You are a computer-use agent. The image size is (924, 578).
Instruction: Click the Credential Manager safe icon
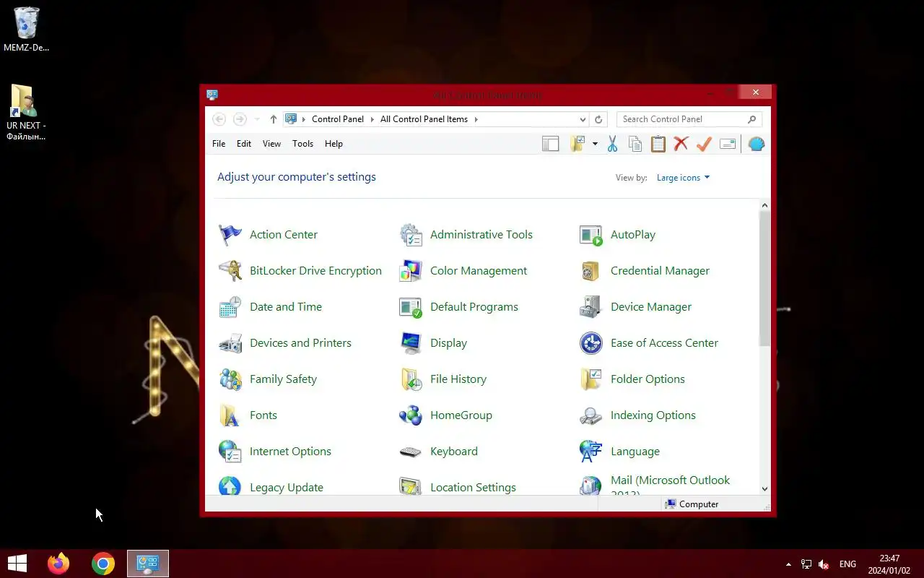[x=591, y=271]
